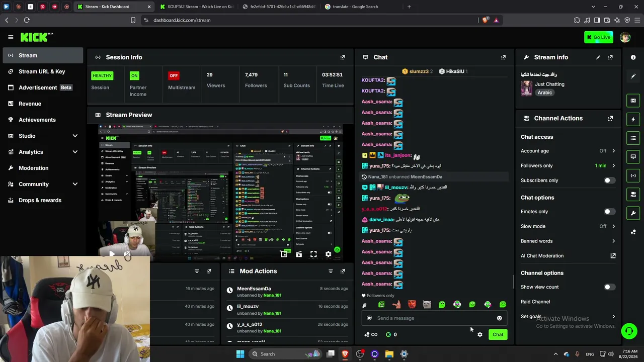644x362 pixels.
Task: Click the taskbar Search box
Action: coord(285,354)
